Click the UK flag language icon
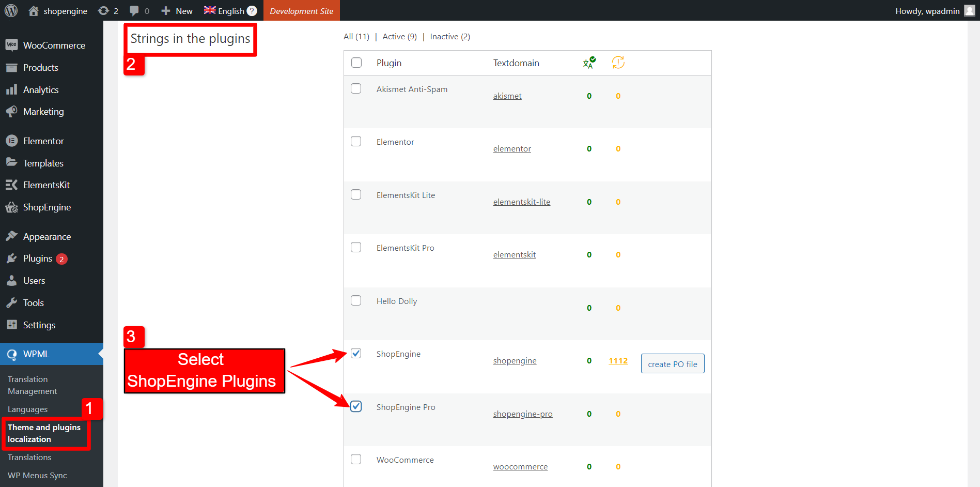 210,10
